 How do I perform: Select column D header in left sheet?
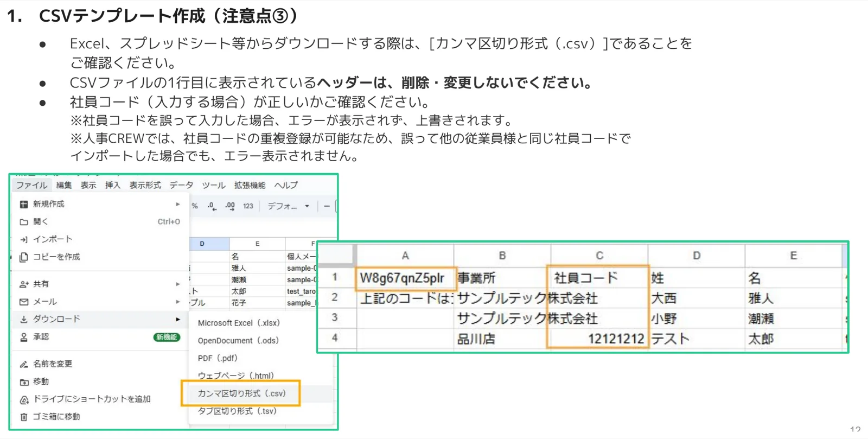[x=209, y=244]
